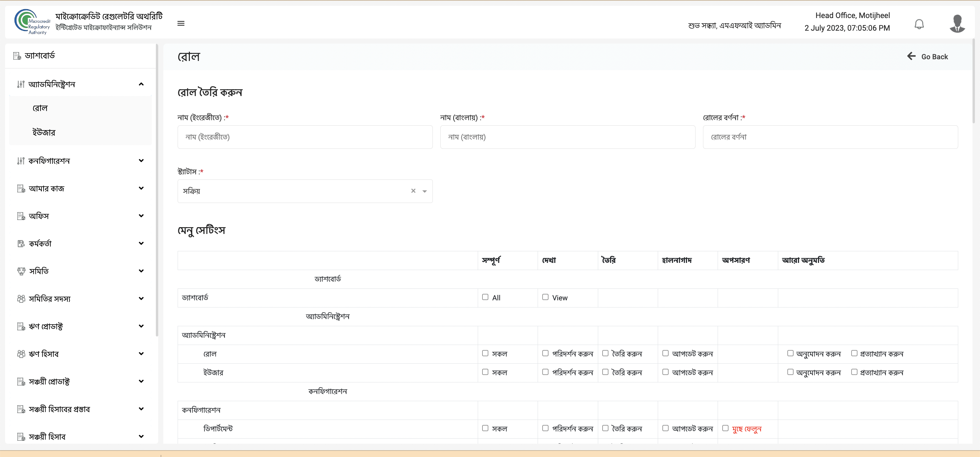This screenshot has height=457, width=980.
Task: Expand the কনফিগারেশন sidebar chevron
Action: point(141,161)
